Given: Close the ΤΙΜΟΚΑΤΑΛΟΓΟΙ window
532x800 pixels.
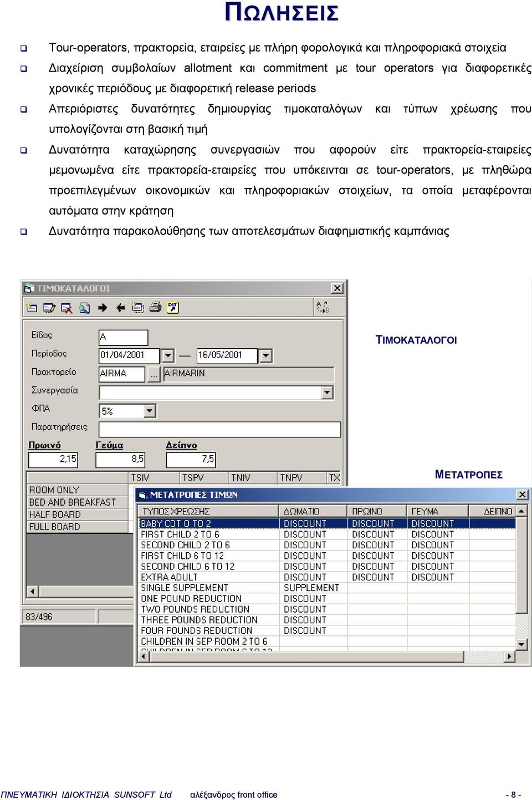Looking at the screenshot, I should click(x=337, y=288).
